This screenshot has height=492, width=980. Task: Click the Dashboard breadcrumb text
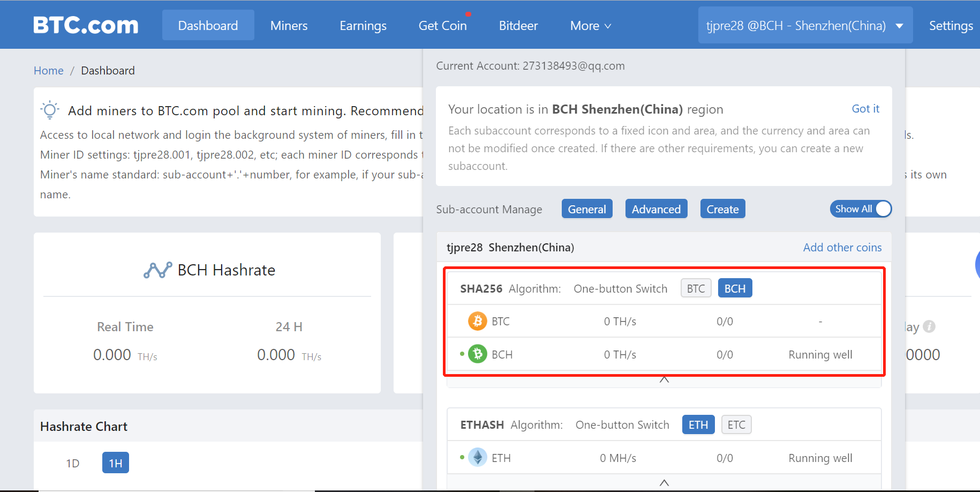tap(108, 70)
